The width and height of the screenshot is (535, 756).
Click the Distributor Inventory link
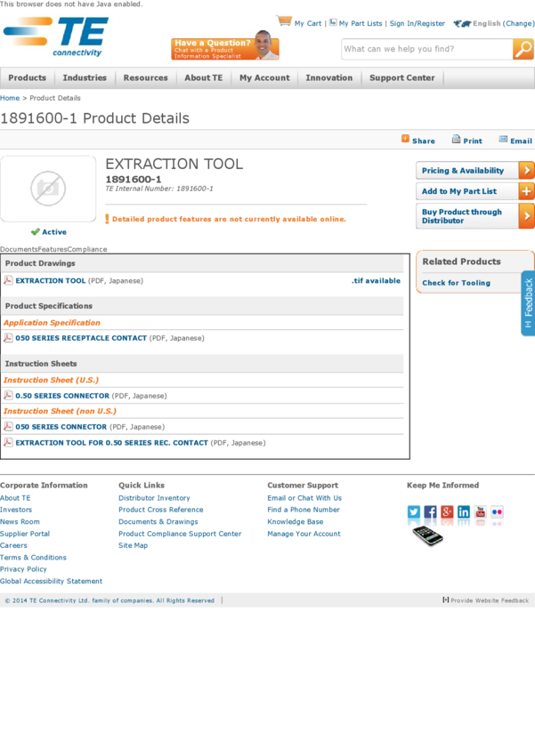pyautogui.click(x=154, y=497)
